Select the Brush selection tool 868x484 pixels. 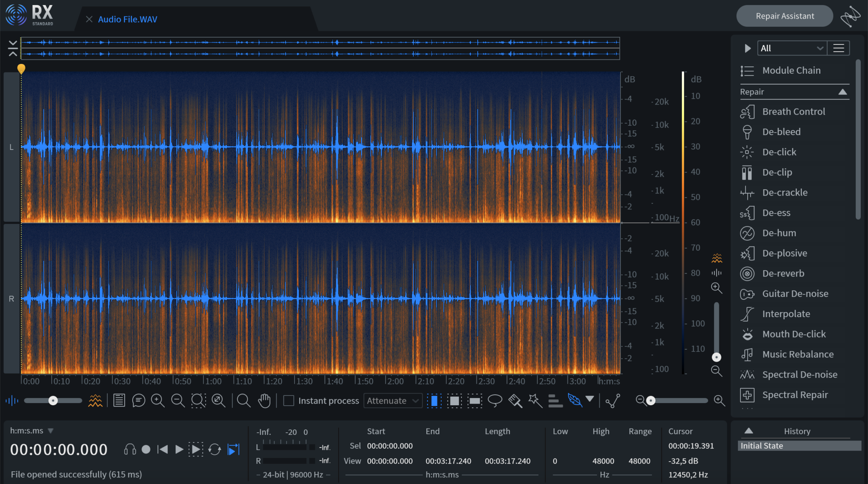(x=515, y=400)
